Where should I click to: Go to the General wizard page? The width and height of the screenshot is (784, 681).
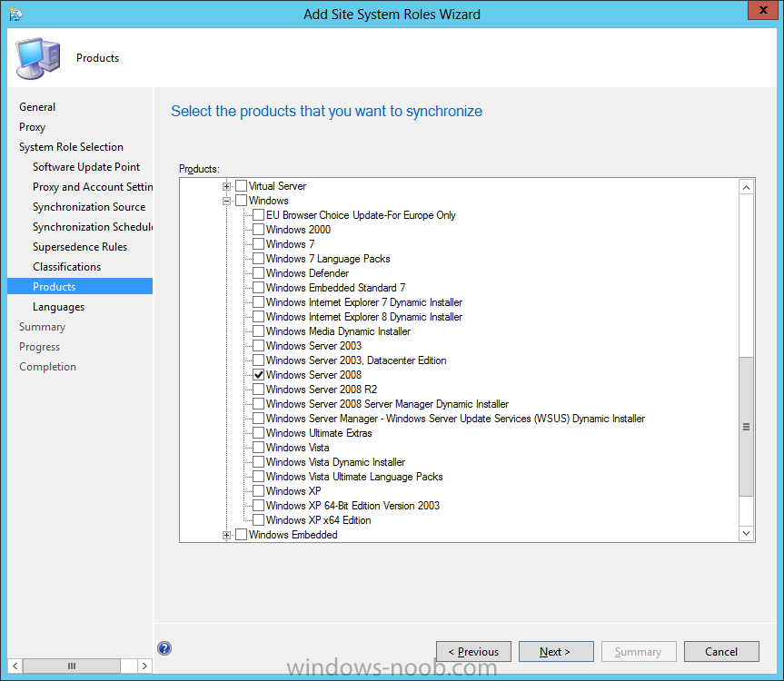click(x=37, y=107)
